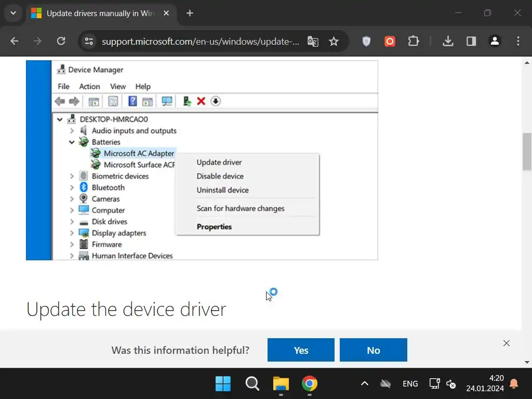Open the red recorder extension icon
This screenshot has width=532, height=399.
pyautogui.click(x=390, y=42)
